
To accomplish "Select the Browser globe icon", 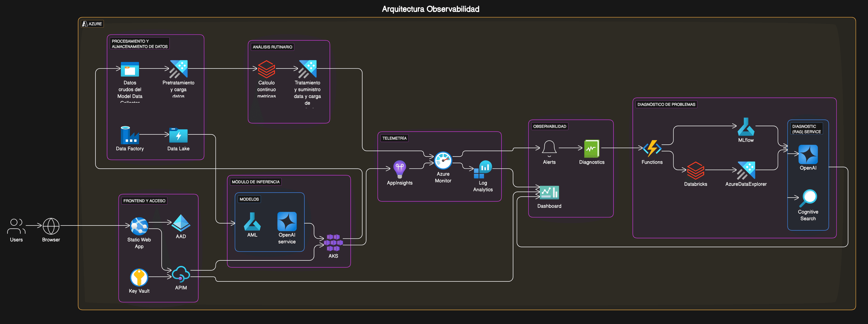I will [x=51, y=226].
